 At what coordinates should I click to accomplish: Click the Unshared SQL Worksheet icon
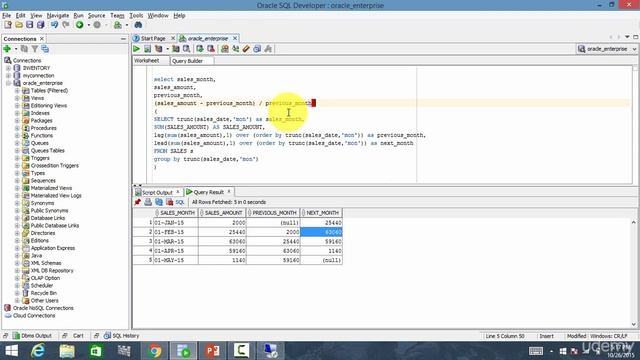tap(224, 49)
